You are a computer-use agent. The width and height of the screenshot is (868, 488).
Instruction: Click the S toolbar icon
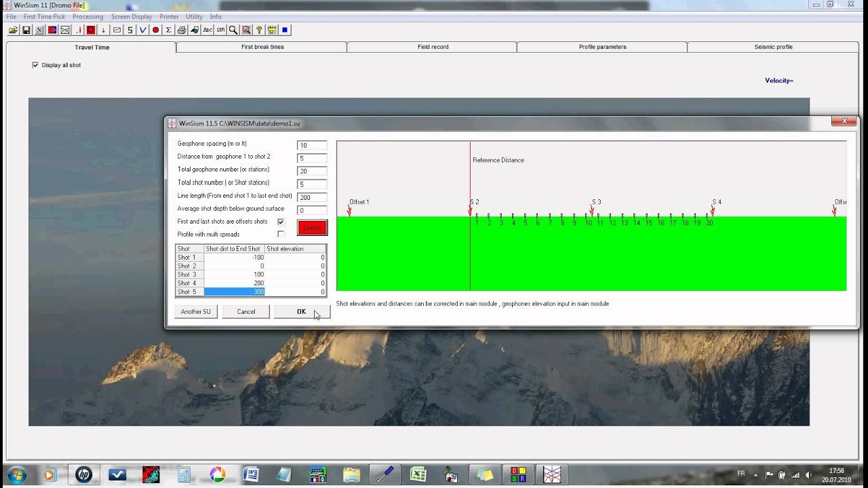(x=130, y=30)
